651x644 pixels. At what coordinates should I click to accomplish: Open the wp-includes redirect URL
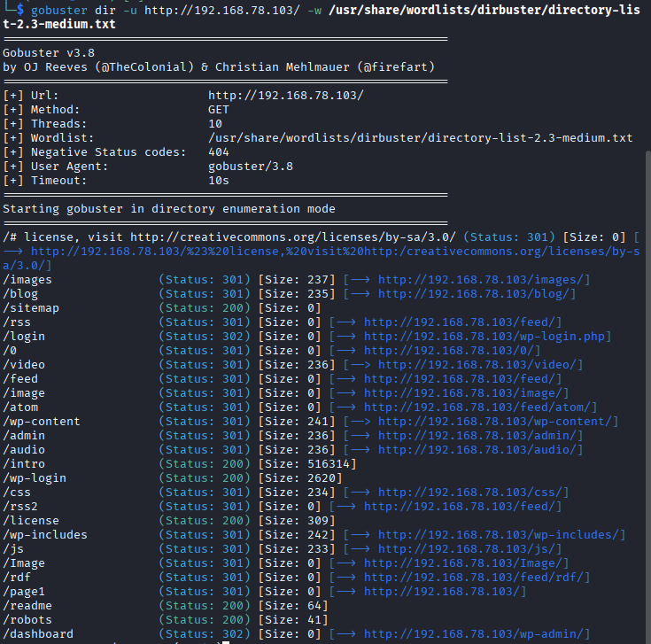501,535
